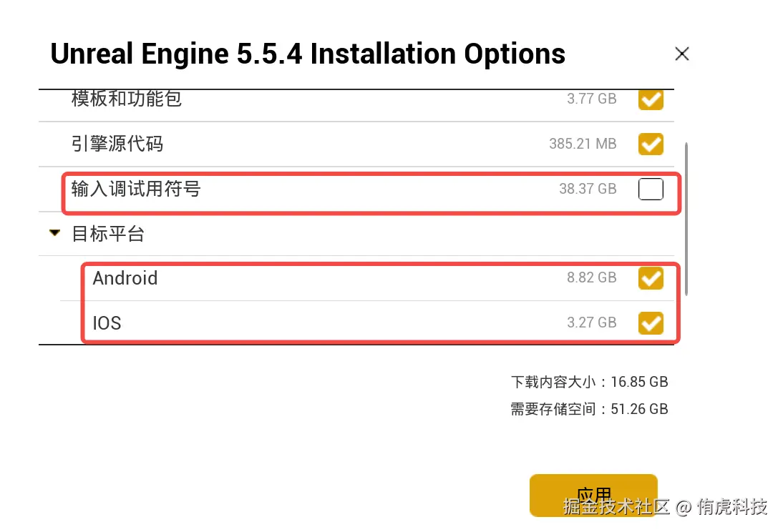Click the 下载内容大小 16.85 GB text
The image size is (783, 532).
coord(589,382)
